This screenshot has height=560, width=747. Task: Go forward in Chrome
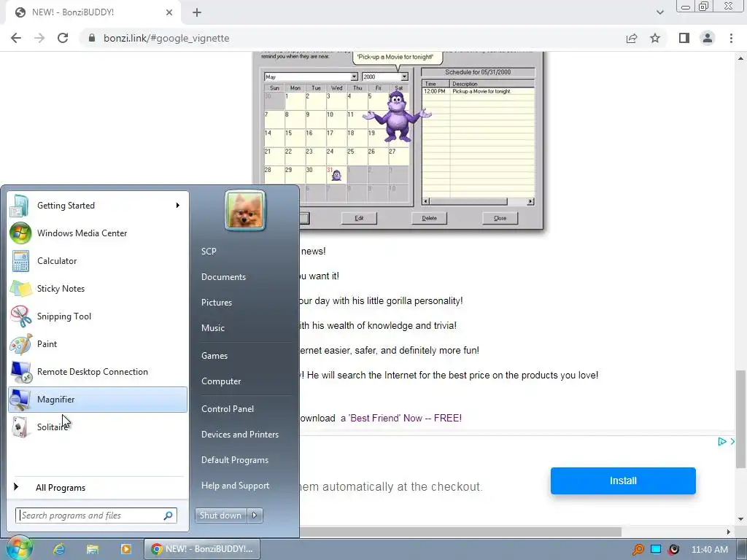tap(39, 38)
